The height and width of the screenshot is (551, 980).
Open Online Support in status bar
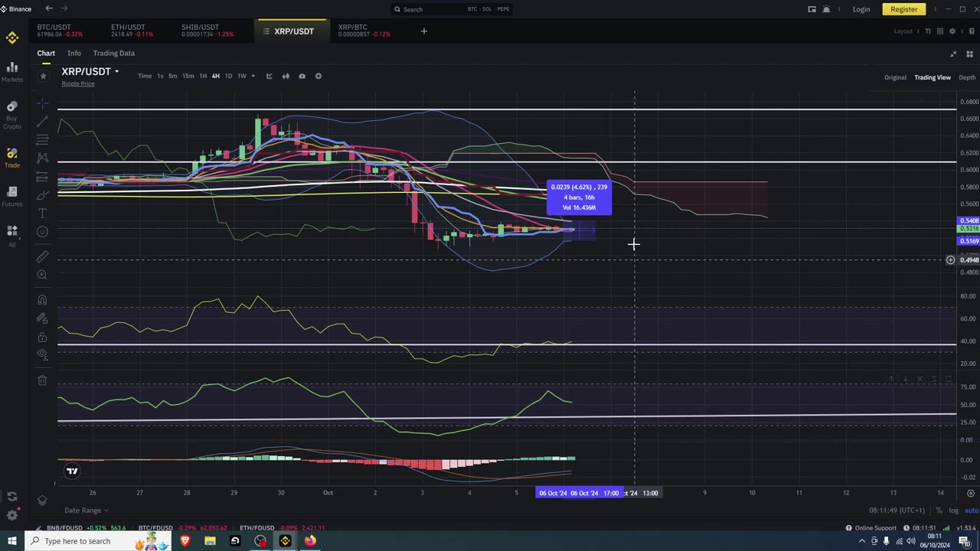tap(871, 528)
